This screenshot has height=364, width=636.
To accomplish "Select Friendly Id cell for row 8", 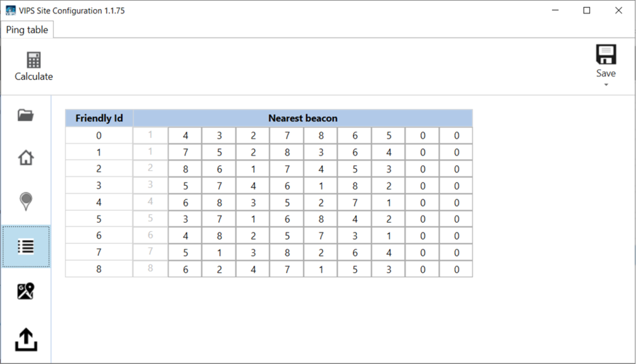I will tap(99, 269).
